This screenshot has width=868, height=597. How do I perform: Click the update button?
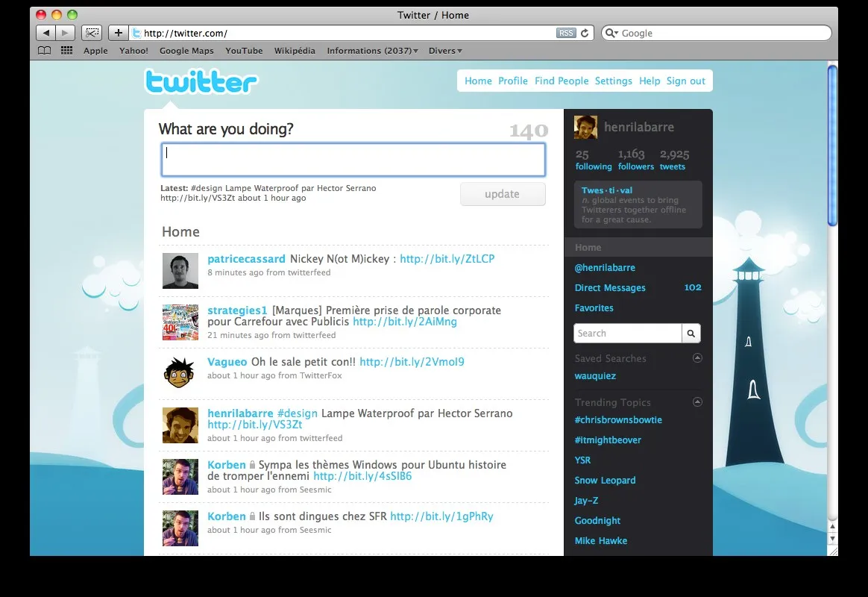(x=503, y=194)
